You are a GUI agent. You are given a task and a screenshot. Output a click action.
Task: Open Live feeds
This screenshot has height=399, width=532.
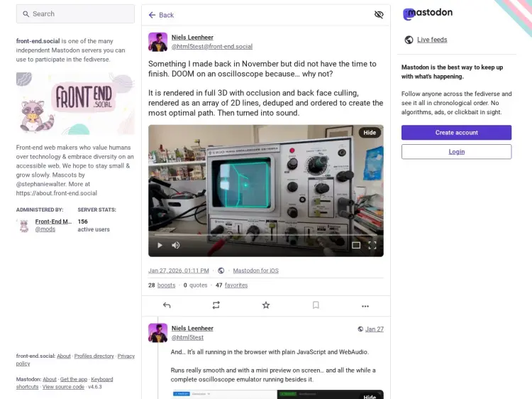(432, 40)
